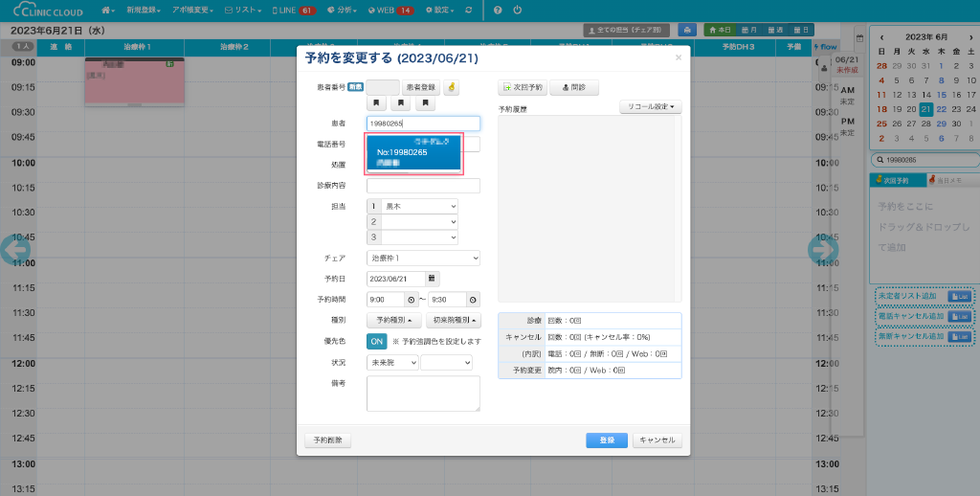Click the clock icon next to 9:30 end time
Viewport: 980px width, 496px height.
coord(473,300)
